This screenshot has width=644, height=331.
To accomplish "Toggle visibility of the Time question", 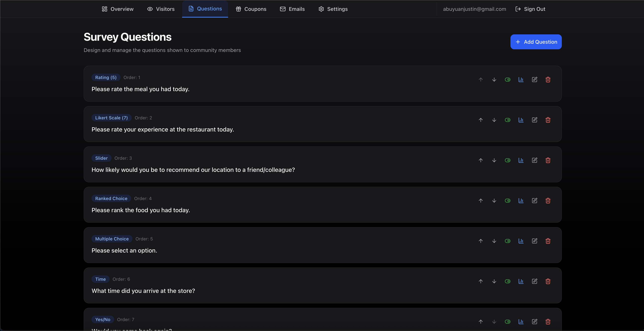I will 507,281.
